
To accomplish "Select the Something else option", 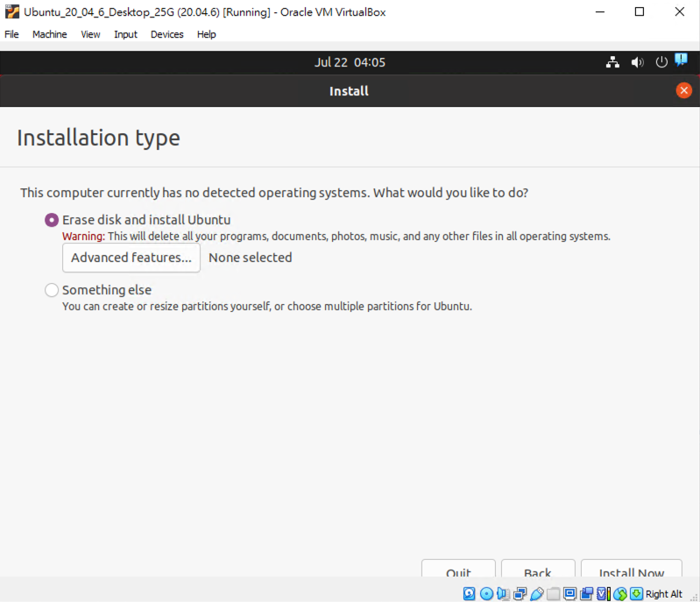I will [52, 290].
